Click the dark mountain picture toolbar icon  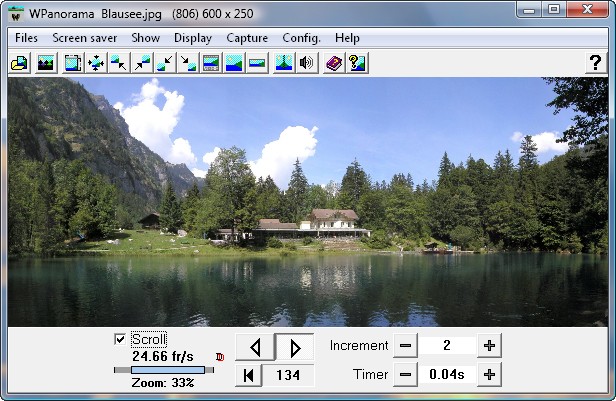click(x=46, y=63)
